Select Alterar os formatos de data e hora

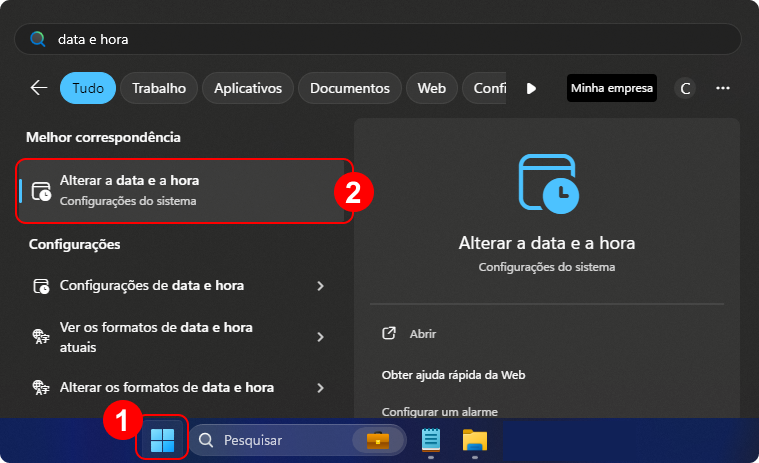pos(182,388)
